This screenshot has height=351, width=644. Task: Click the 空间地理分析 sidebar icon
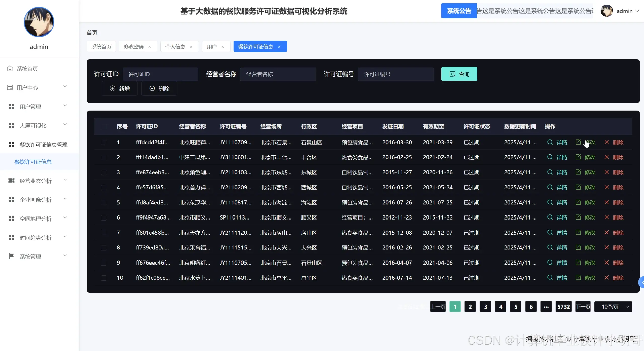click(x=11, y=218)
